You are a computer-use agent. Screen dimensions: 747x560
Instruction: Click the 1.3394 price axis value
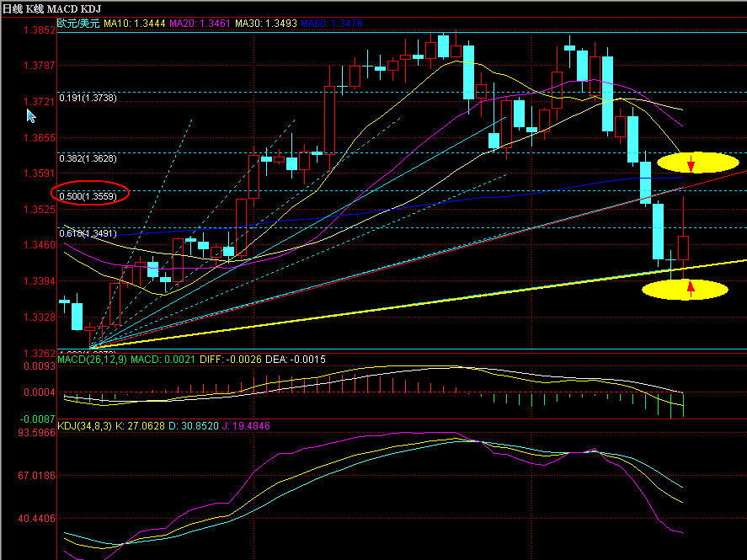pyautogui.click(x=40, y=281)
